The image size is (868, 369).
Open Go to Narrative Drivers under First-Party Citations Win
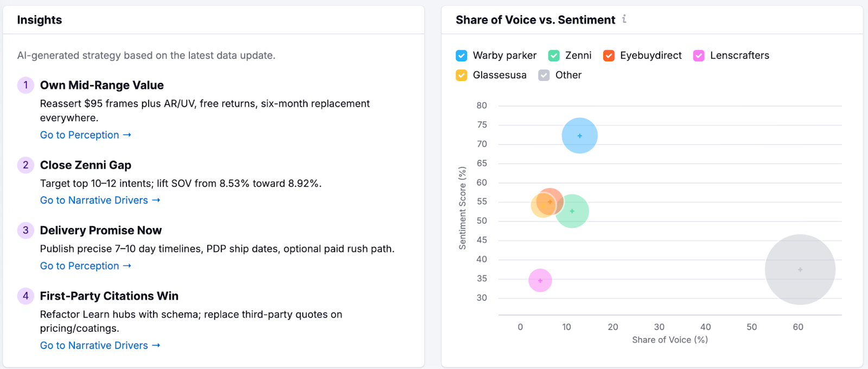(x=94, y=345)
